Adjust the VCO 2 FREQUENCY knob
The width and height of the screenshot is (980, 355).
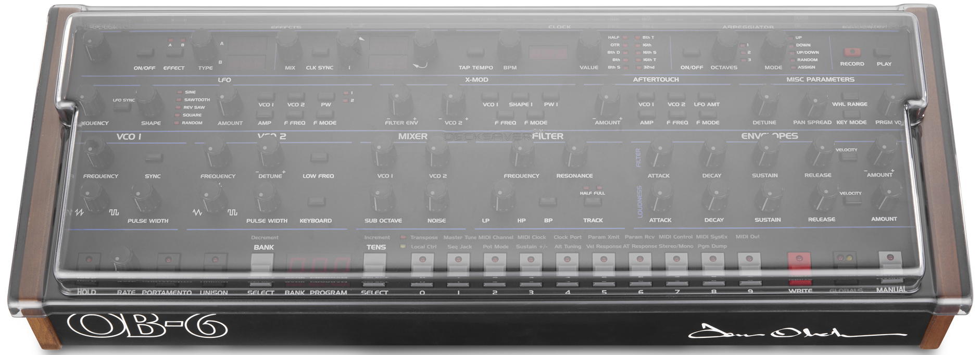coord(217,153)
